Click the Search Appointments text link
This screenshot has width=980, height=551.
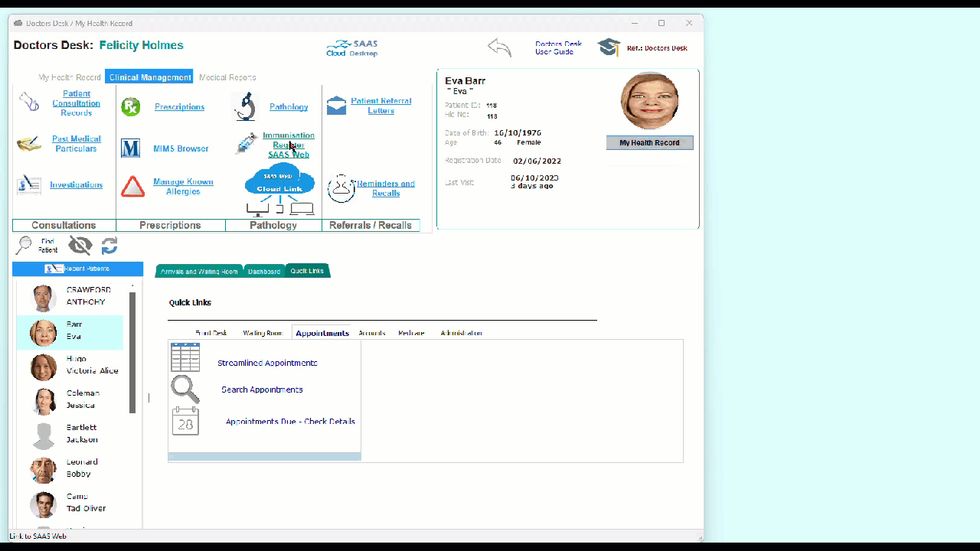(262, 390)
